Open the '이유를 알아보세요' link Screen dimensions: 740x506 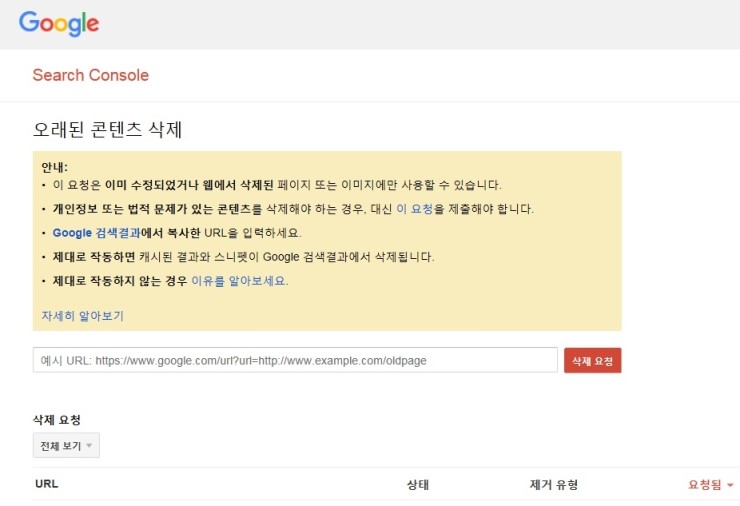coord(239,281)
